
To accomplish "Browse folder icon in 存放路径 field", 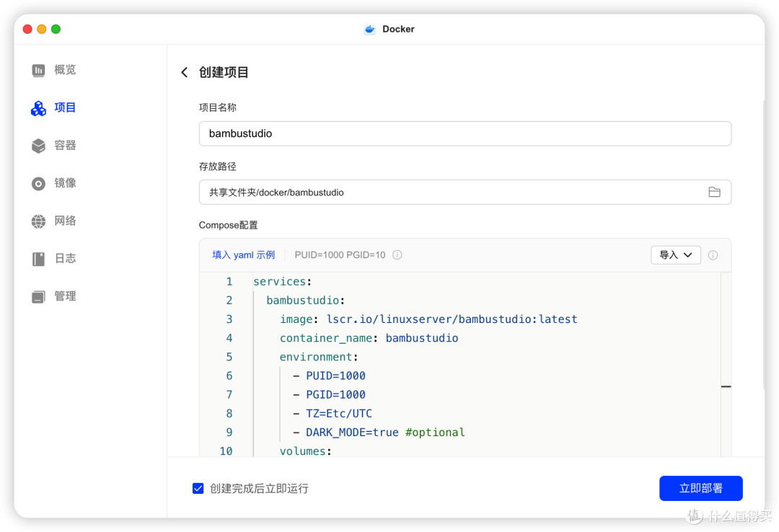I will click(x=714, y=192).
